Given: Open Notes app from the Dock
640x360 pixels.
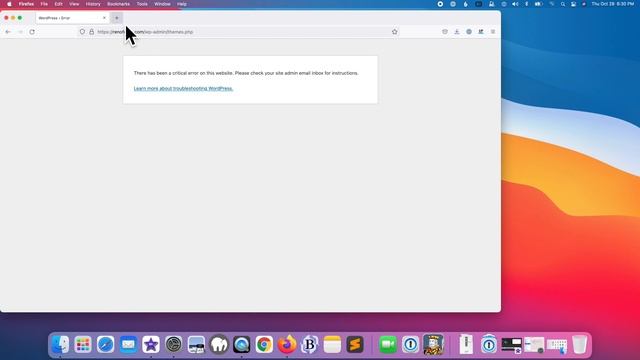Looking at the screenshot, I should pos(332,344).
